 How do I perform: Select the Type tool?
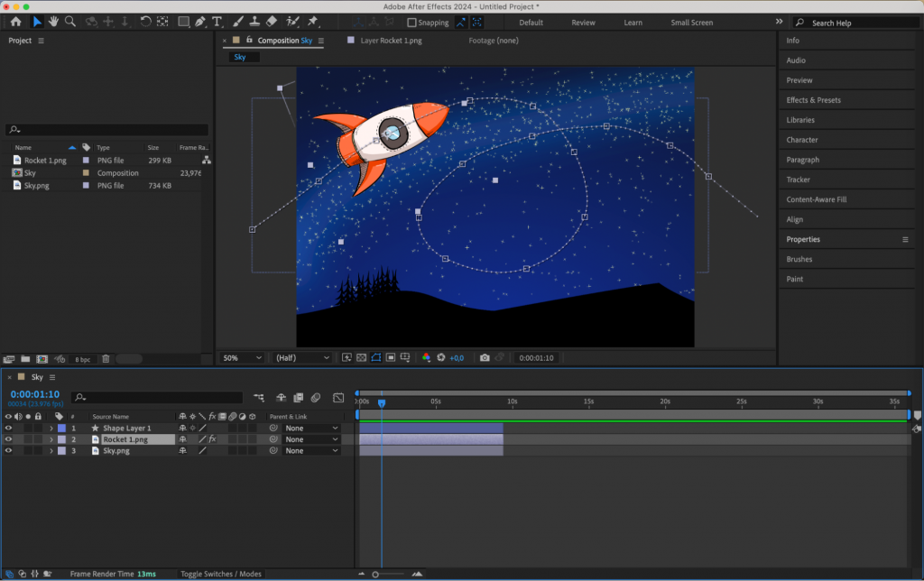click(x=217, y=22)
